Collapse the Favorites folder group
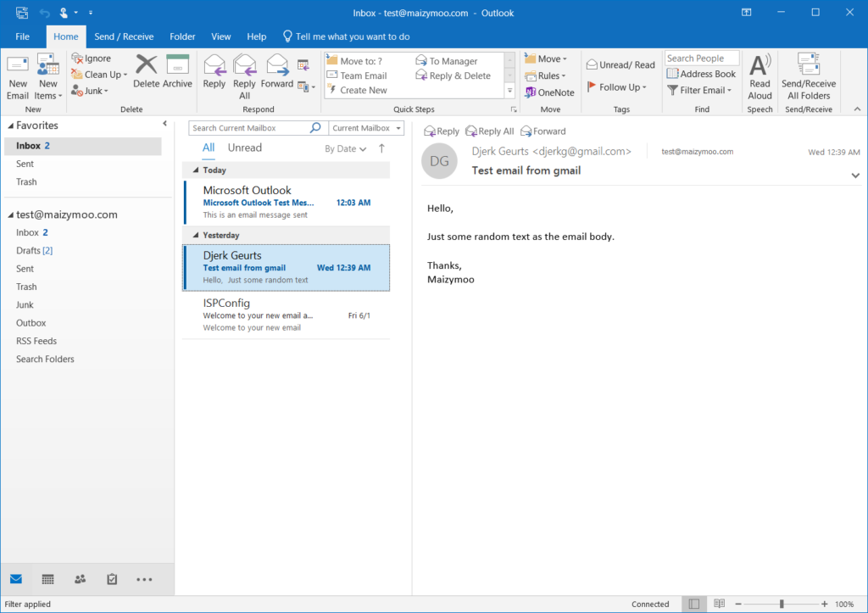The image size is (868, 613). [10, 125]
